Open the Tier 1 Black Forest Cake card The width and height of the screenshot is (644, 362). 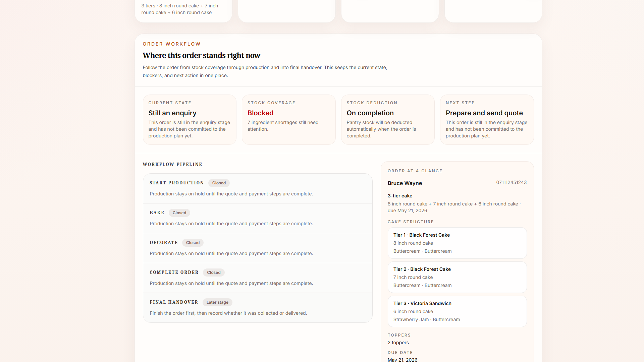457,243
